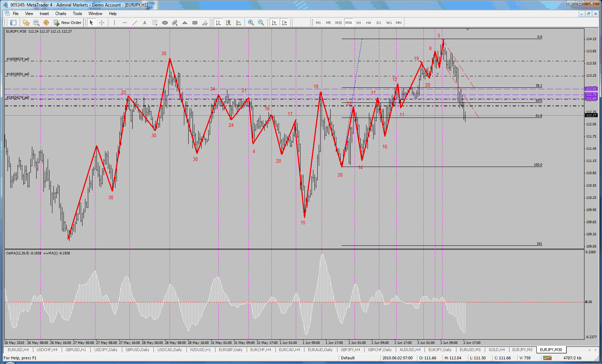
Task: Select the rectangle shape tool
Action: [195, 23]
